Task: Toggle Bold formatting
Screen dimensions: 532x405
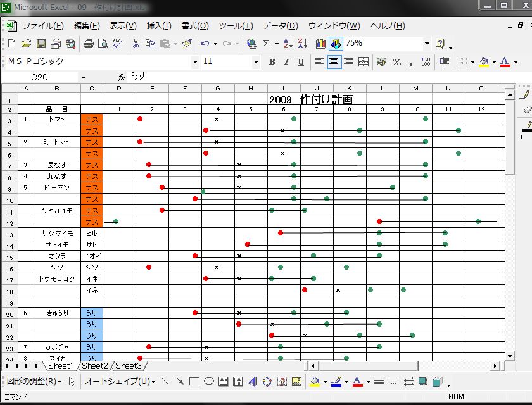Action: tap(272, 61)
